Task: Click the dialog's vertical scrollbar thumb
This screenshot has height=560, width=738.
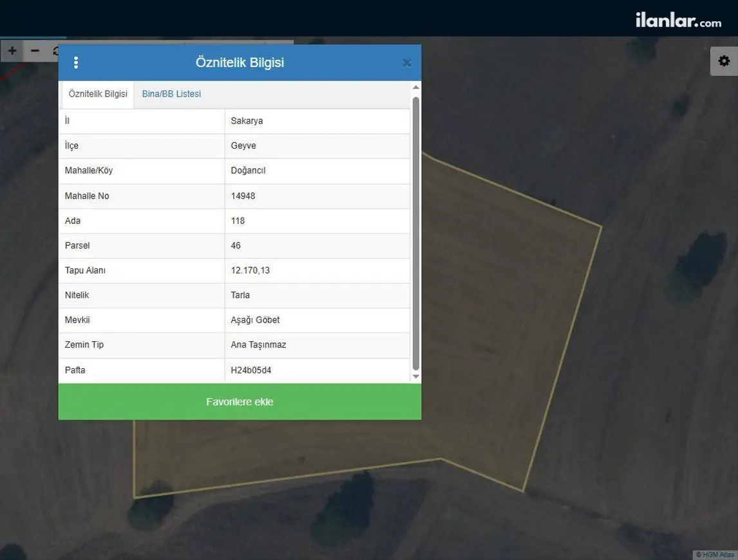Action: point(415,234)
